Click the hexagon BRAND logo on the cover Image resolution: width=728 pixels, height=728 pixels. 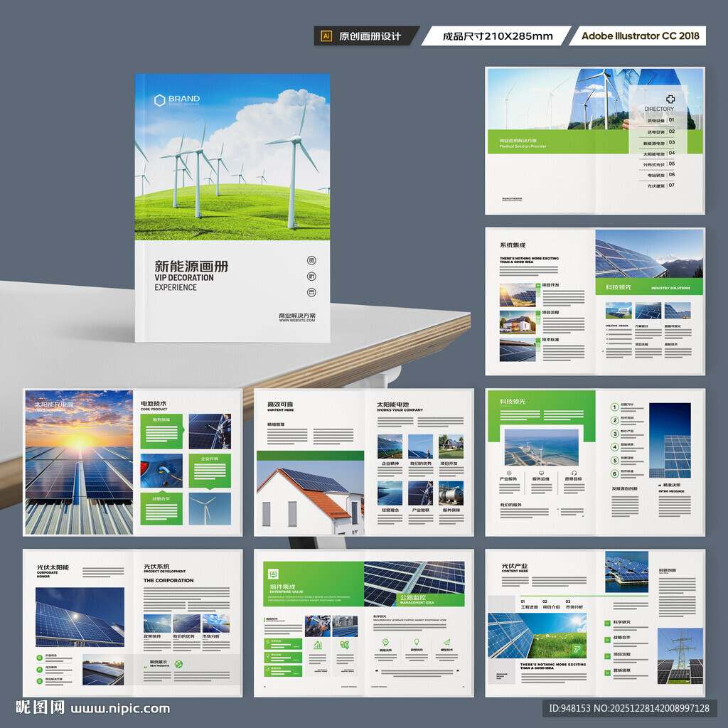click(x=177, y=100)
